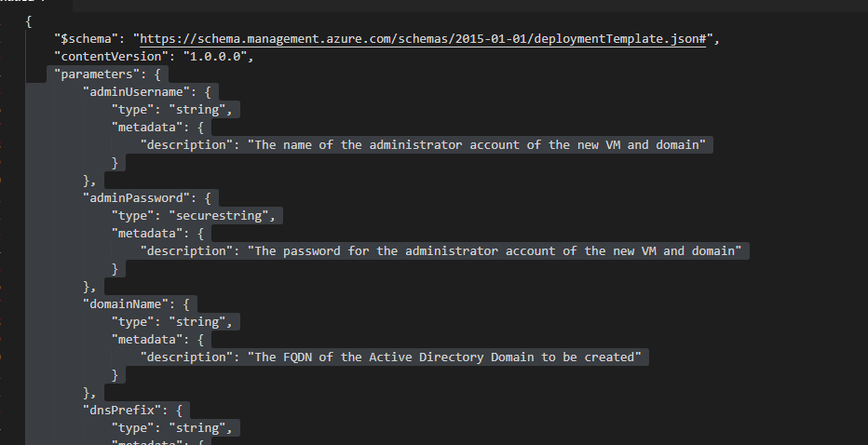Click the closing brace line after adminUsername block
This screenshot has width=868, height=445.
89,181
